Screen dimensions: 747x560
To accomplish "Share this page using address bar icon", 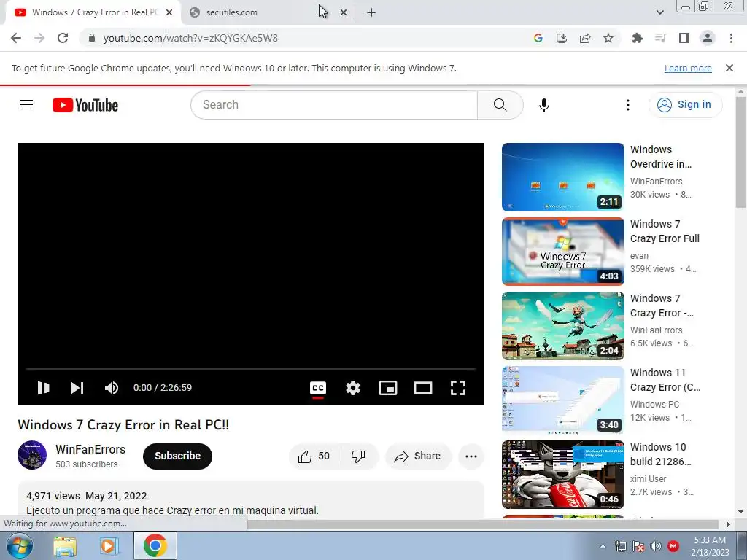I will [585, 38].
